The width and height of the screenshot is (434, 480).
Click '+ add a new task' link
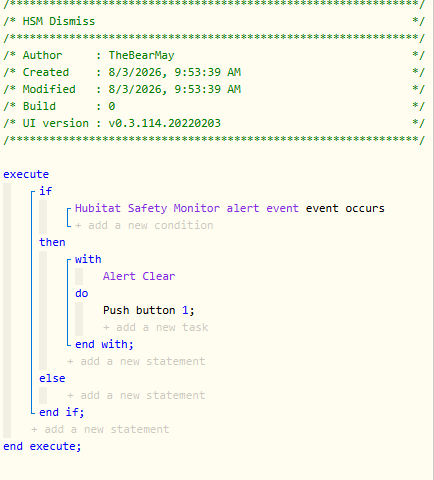click(x=156, y=327)
